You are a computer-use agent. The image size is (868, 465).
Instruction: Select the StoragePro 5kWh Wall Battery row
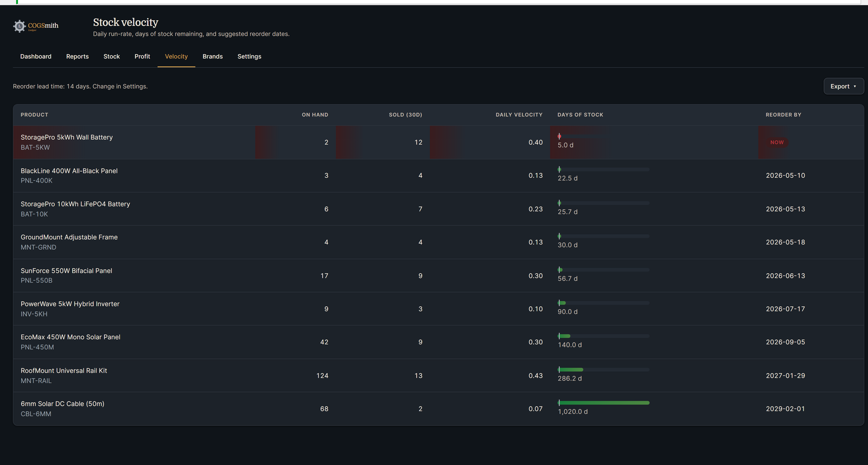point(438,142)
